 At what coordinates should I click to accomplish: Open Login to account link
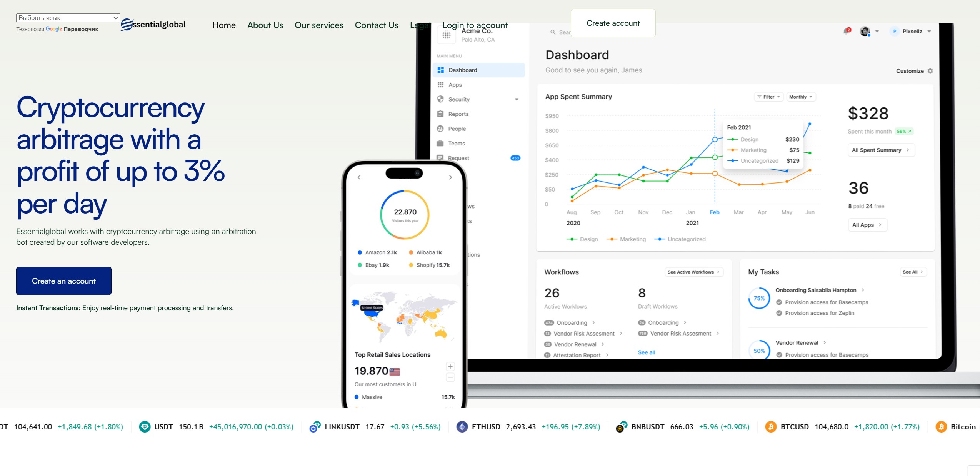coord(475,25)
